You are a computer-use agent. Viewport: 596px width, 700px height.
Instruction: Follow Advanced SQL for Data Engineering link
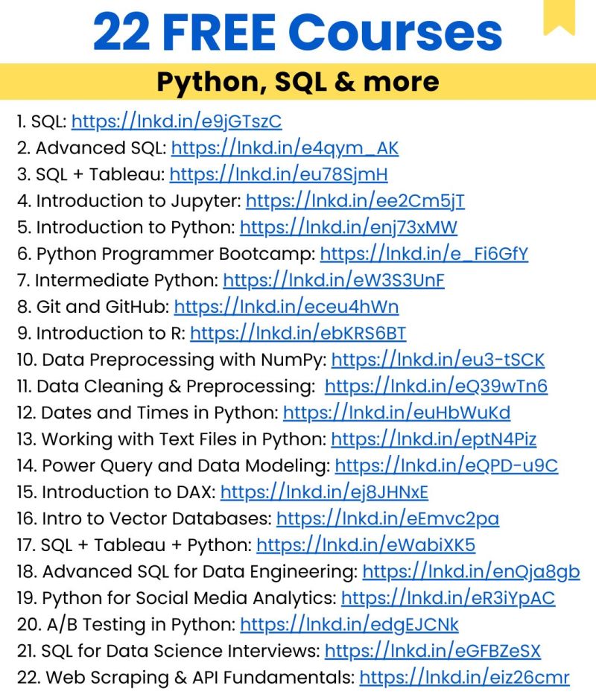click(471, 571)
